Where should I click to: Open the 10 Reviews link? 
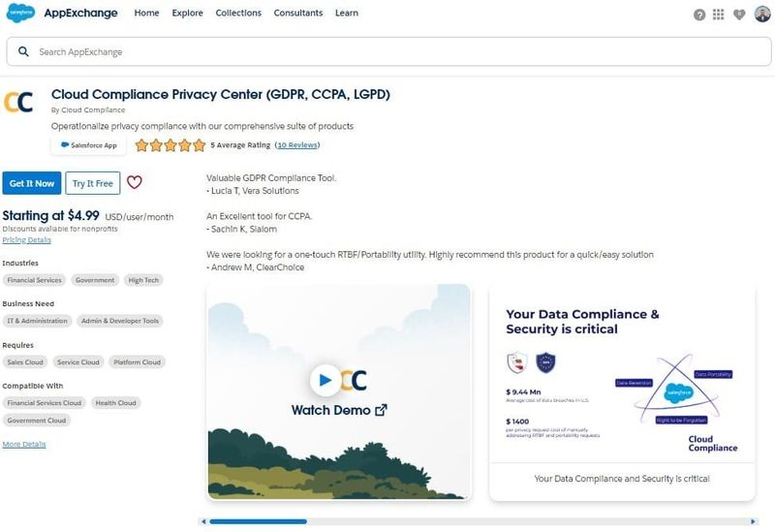point(297,144)
